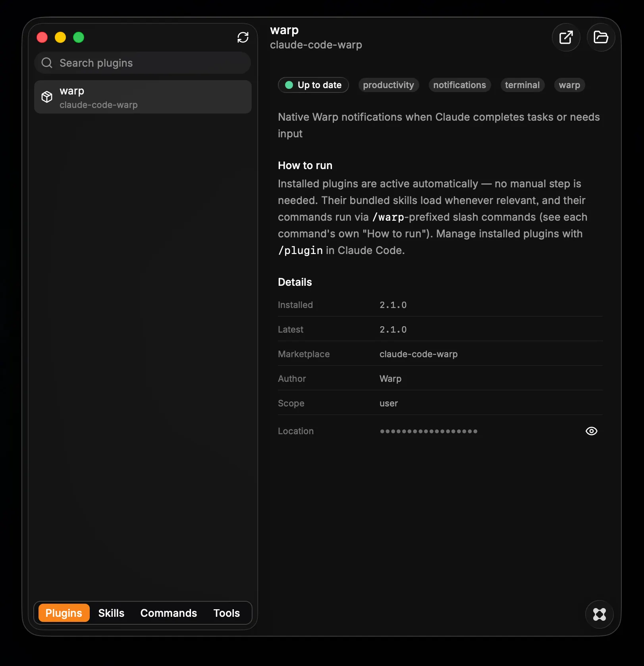Switch to the Commands tab
Image resolution: width=644 pixels, height=666 pixels.
pyautogui.click(x=168, y=613)
